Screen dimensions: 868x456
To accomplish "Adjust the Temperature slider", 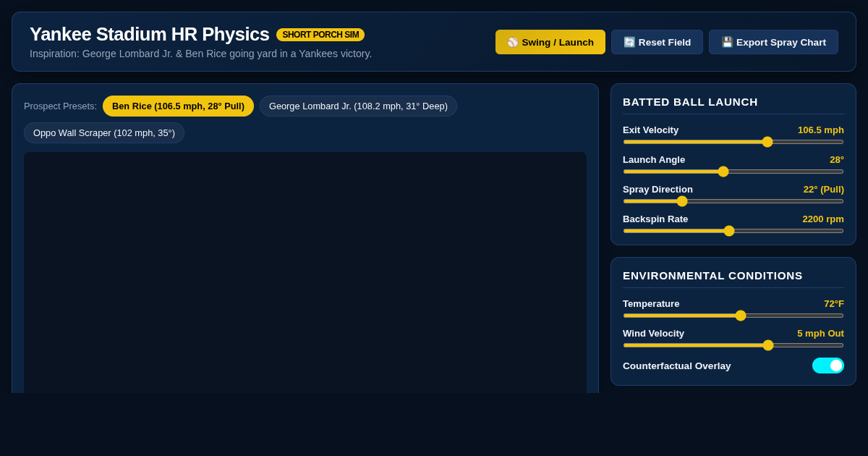I will 733,316.
